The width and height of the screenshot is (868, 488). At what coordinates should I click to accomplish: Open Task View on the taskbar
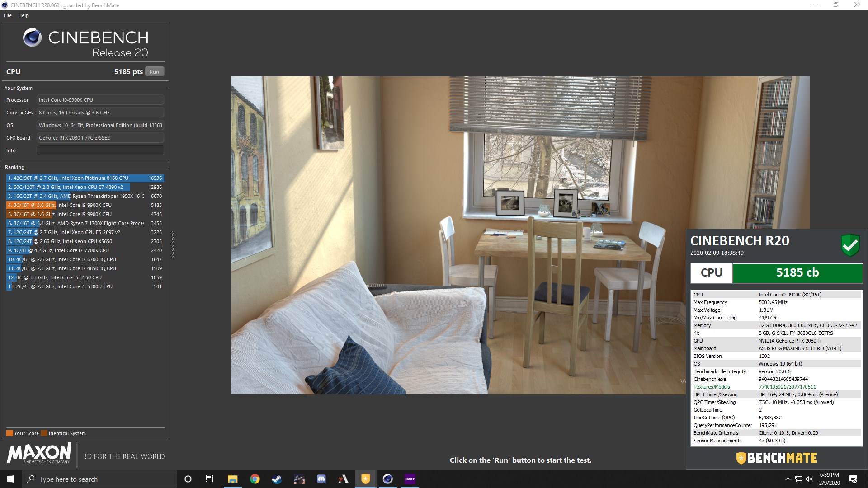pos(210,479)
